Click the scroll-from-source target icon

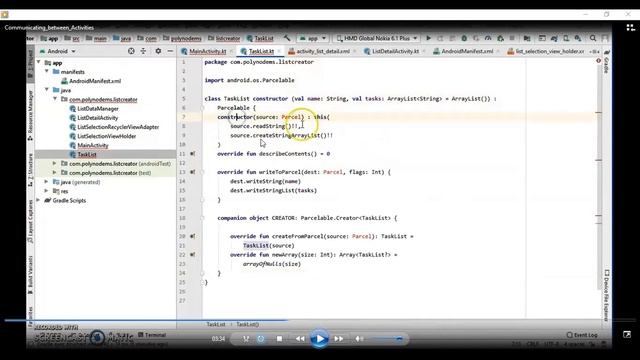click(131, 51)
